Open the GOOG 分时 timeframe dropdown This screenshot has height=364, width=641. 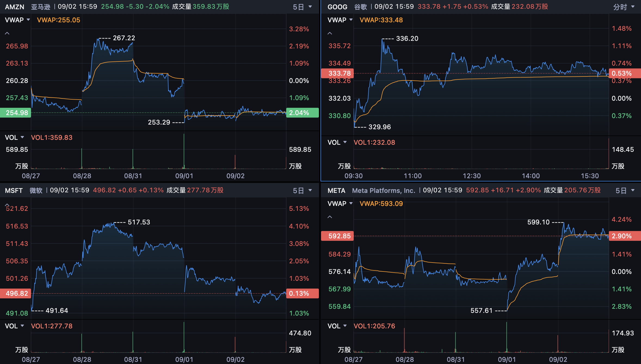click(624, 7)
